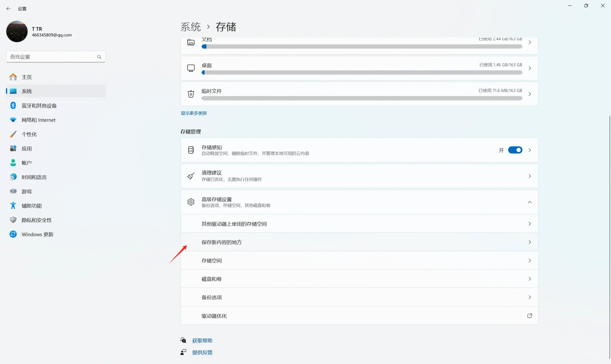Click the Windows 更新 icon
611x364 pixels.
click(13, 234)
